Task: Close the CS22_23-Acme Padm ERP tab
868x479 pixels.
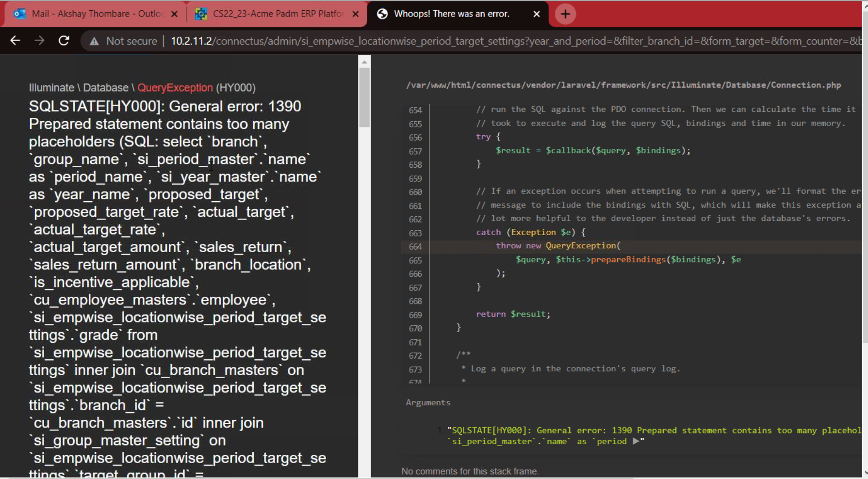Action: click(x=356, y=14)
